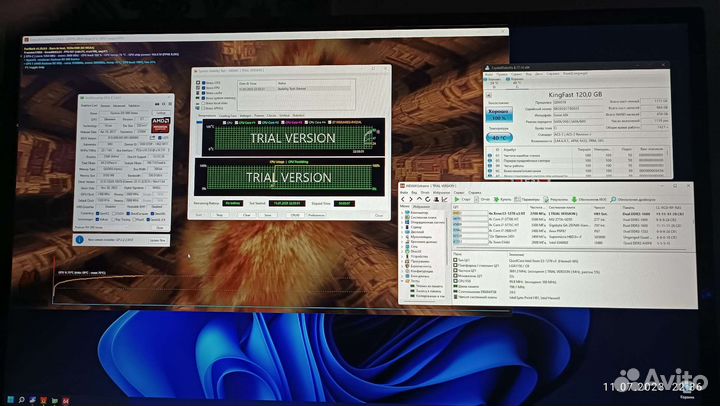
Task: Open Windows taskbar Search
Action: point(22,400)
